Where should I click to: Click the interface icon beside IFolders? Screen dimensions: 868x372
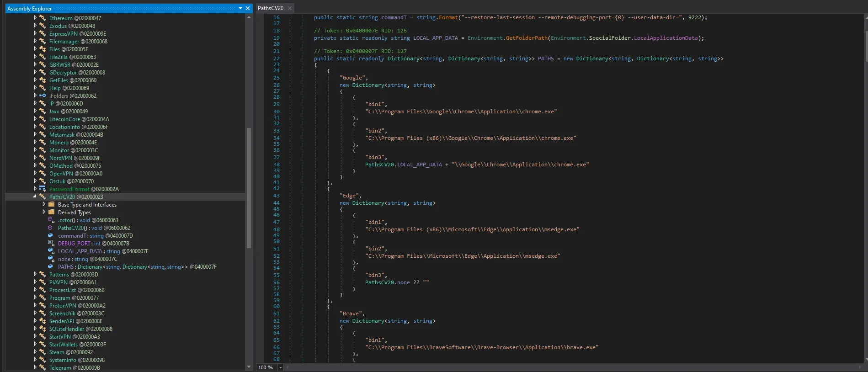[42, 96]
